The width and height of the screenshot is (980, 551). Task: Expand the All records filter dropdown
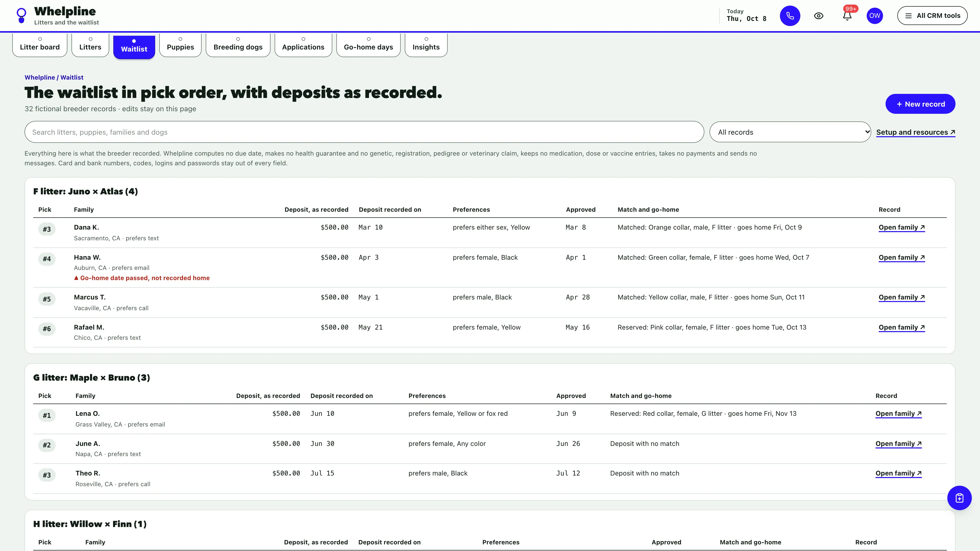(790, 132)
